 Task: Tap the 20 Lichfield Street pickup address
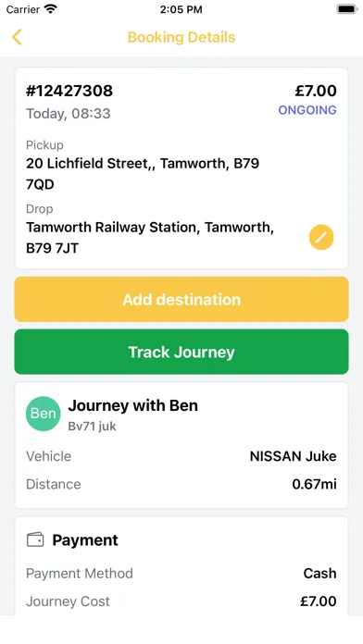coord(143,174)
